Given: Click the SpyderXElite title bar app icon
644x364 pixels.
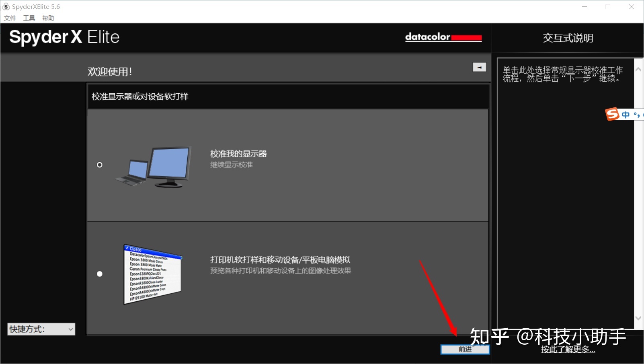Looking at the screenshot, I should pyautogui.click(x=6, y=7).
